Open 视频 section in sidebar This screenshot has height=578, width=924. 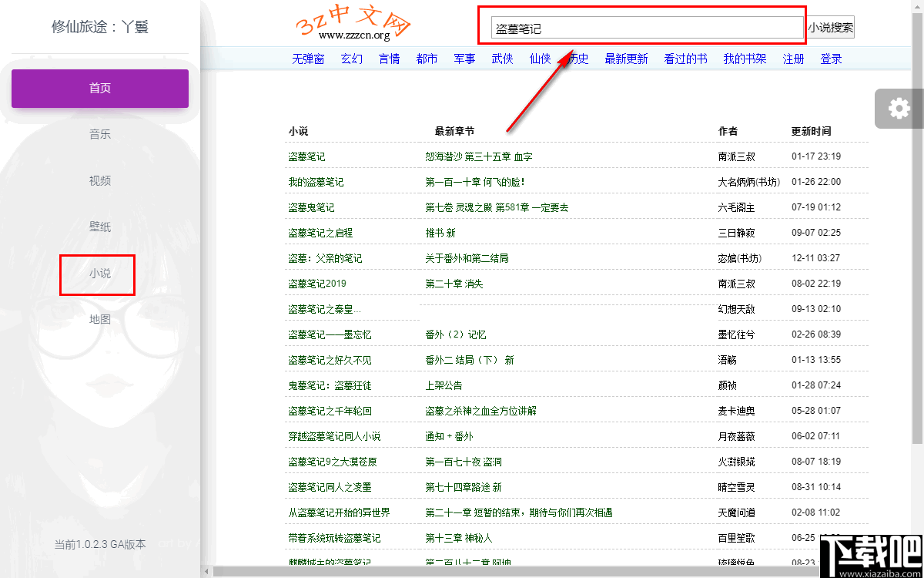(100, 180)
